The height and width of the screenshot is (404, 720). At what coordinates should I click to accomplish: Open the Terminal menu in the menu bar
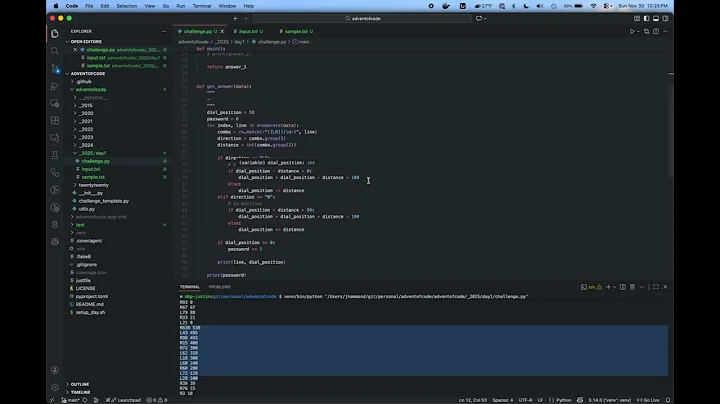[202, 6]
